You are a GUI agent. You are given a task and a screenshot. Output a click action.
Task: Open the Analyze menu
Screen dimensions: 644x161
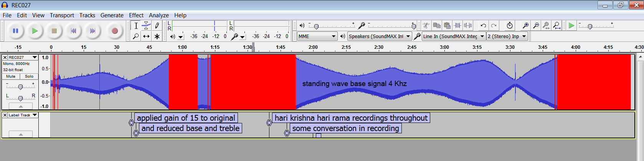coord(159,15)
